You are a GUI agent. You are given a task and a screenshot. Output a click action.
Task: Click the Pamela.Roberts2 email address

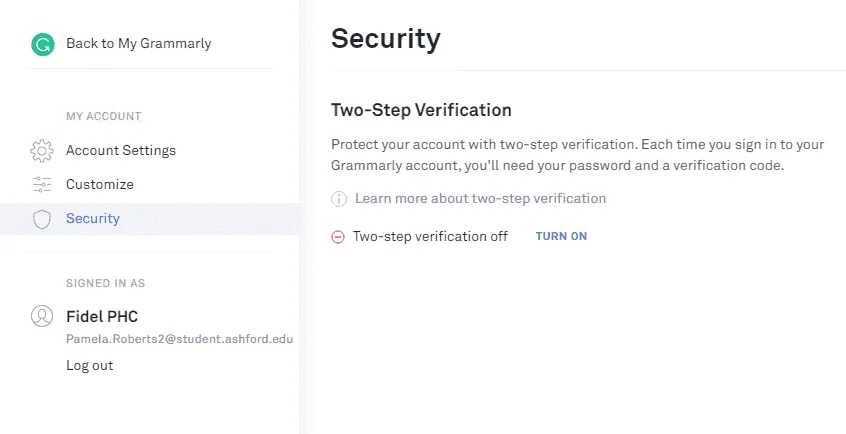pos(180,339)
